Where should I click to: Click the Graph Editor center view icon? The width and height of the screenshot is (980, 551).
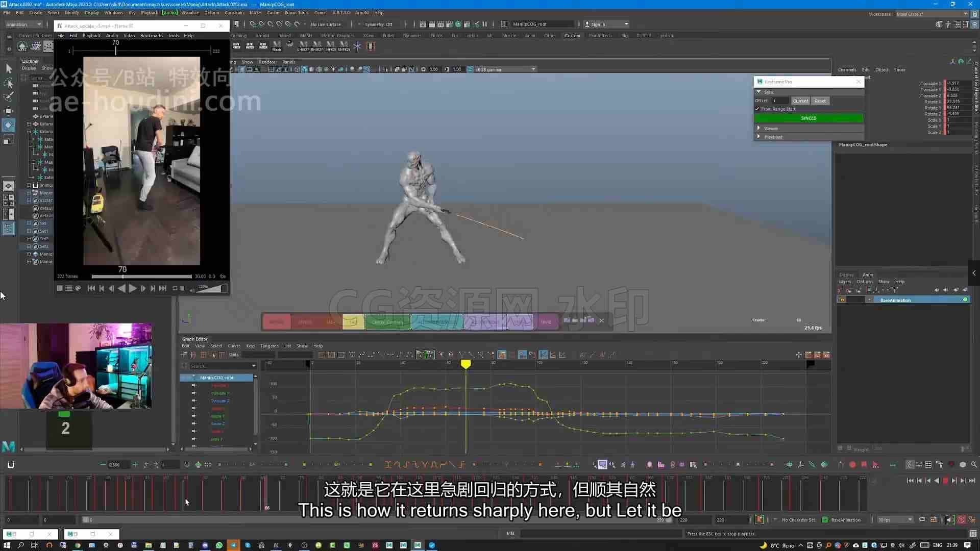pyautogui.click(x=341, y=355)
